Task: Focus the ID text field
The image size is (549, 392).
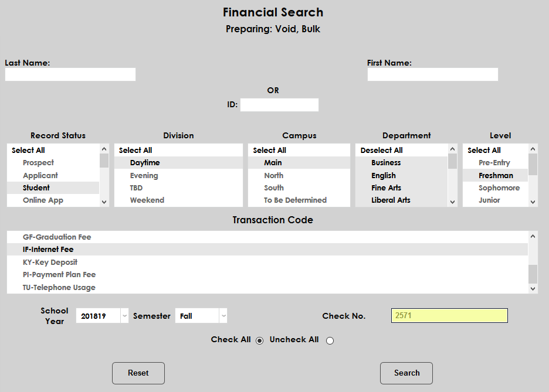Action: click(x=279, y=105)
